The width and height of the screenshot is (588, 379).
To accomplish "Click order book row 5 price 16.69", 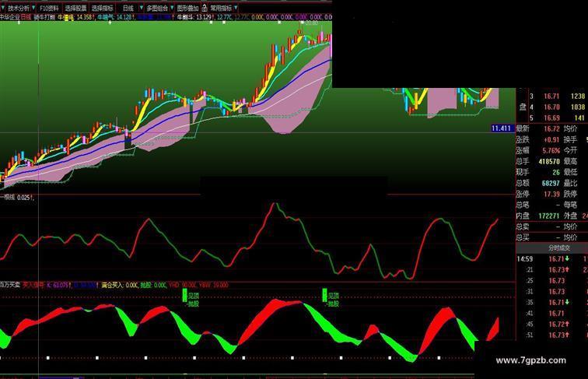I will [x=551, y=118].
